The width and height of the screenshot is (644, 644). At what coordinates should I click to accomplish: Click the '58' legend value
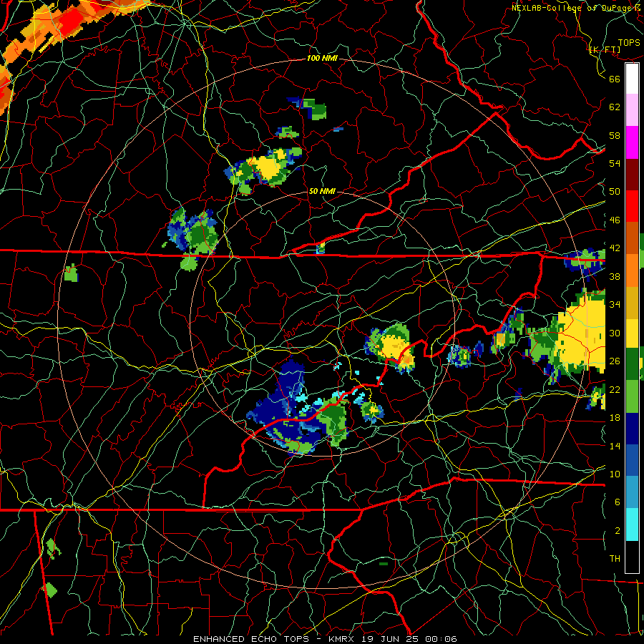tap(615, 135)
